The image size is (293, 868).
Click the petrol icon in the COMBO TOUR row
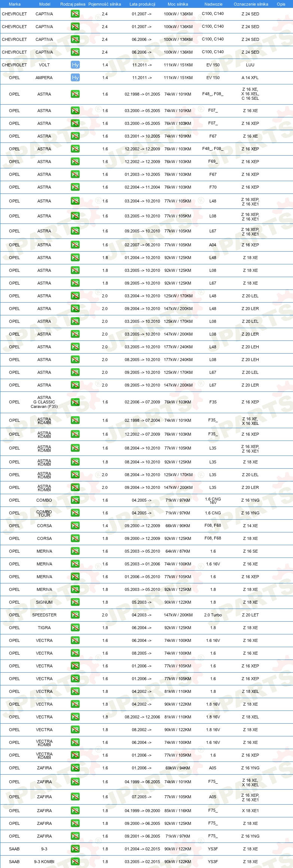(x=75, y=513)
